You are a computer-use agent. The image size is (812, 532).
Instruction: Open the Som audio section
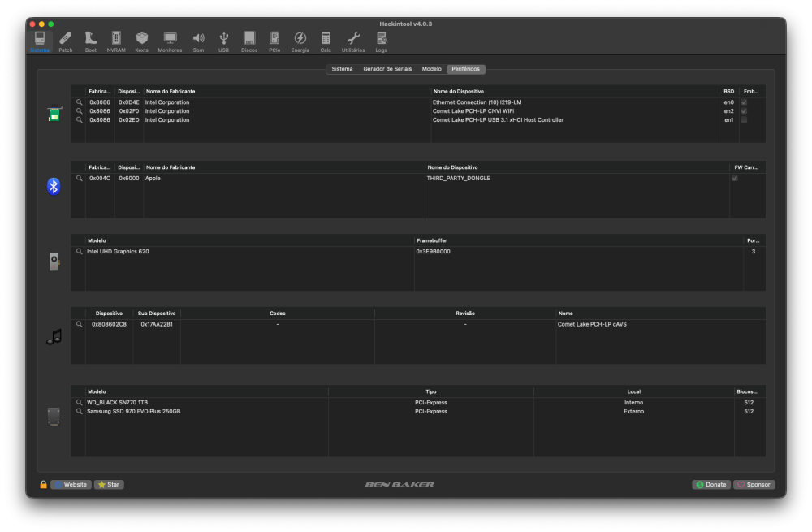click(198, 42)
